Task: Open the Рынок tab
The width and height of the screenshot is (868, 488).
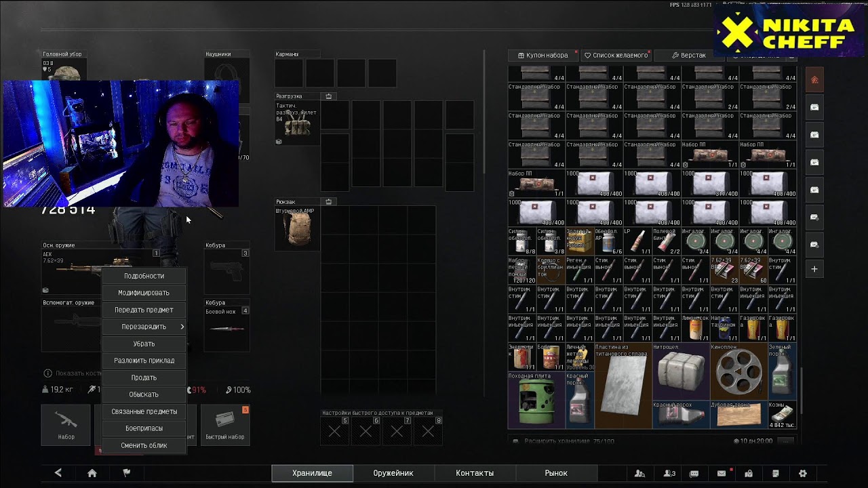Action: point(556,473)
